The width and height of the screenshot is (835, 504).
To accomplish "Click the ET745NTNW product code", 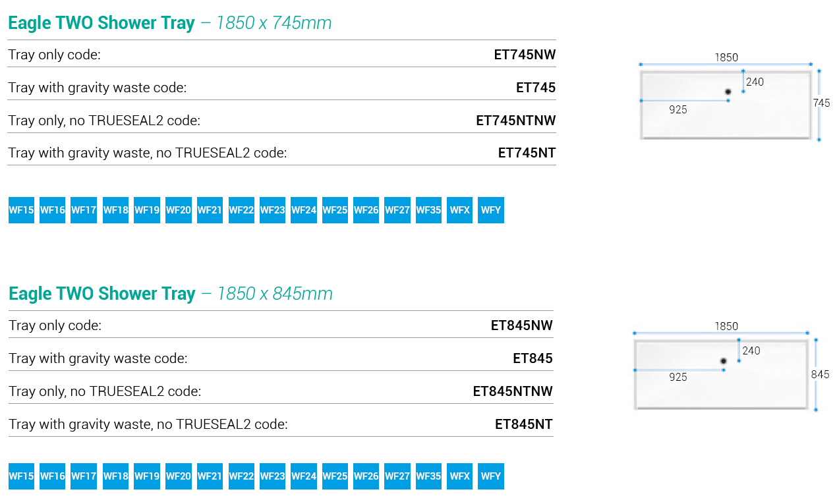I will (516, 121).
